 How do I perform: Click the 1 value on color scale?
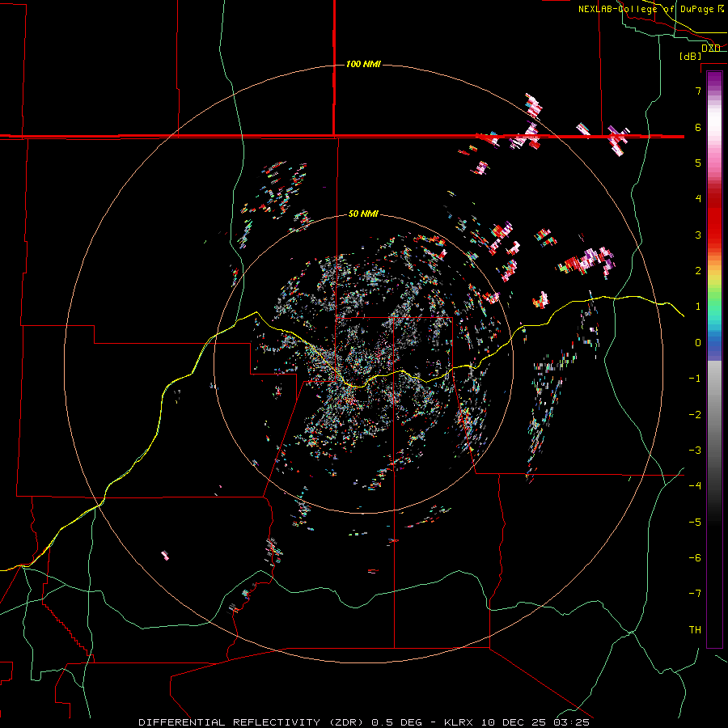point(698,307)
